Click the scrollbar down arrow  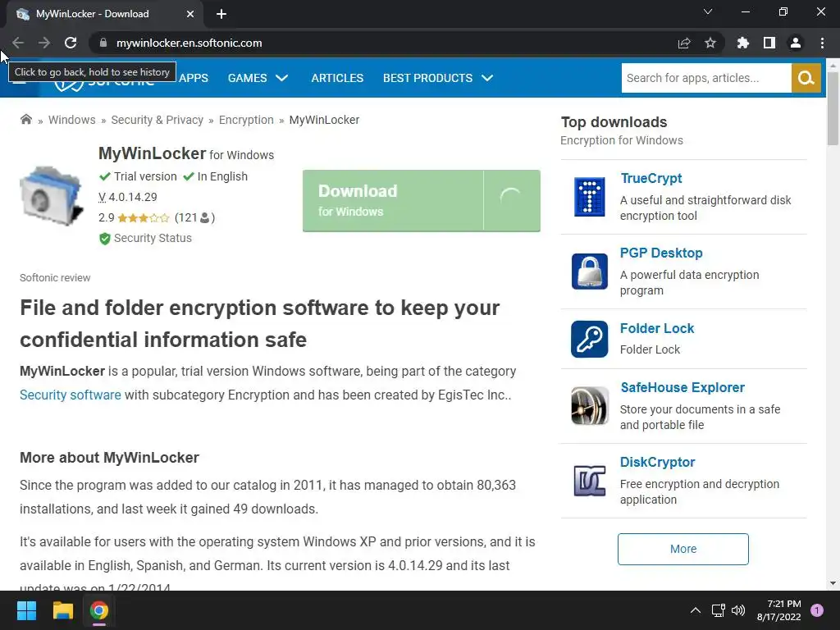(x=833, y=583)
